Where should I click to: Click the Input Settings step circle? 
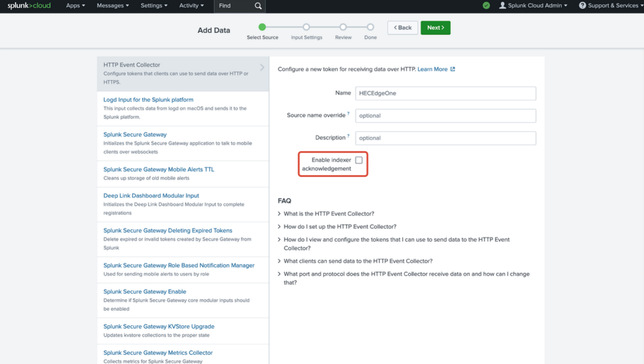point(306,27)
